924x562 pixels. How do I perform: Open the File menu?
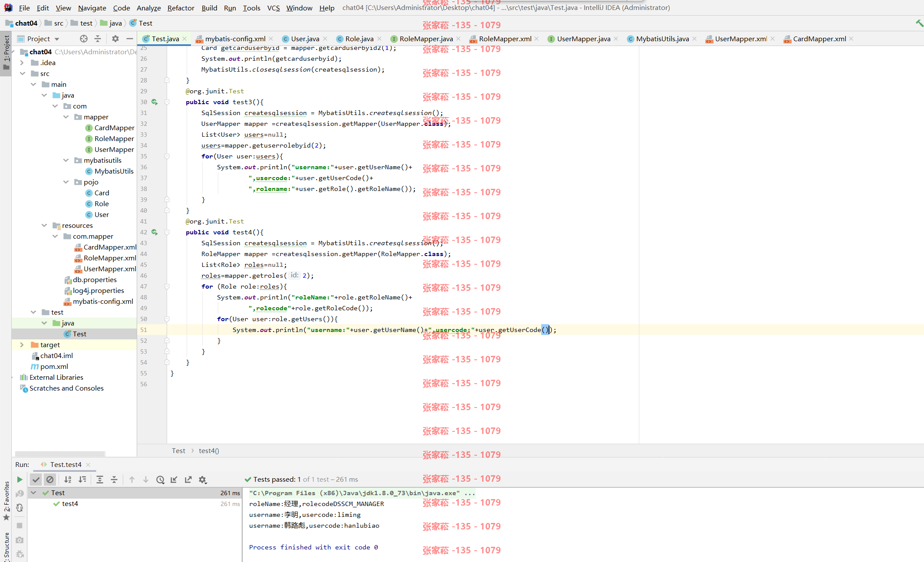[24, 8]
